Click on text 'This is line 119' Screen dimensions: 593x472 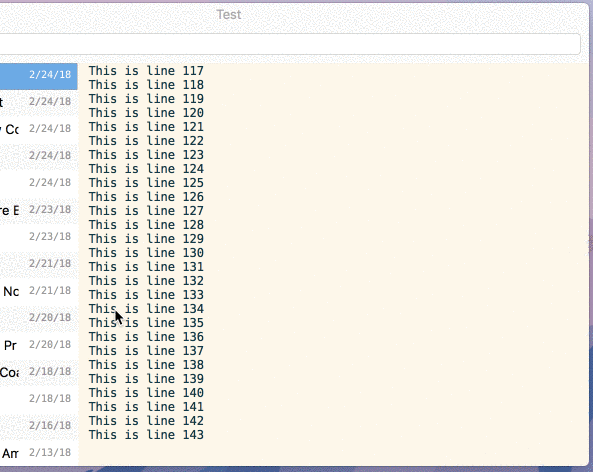click(x=146, y=99)
